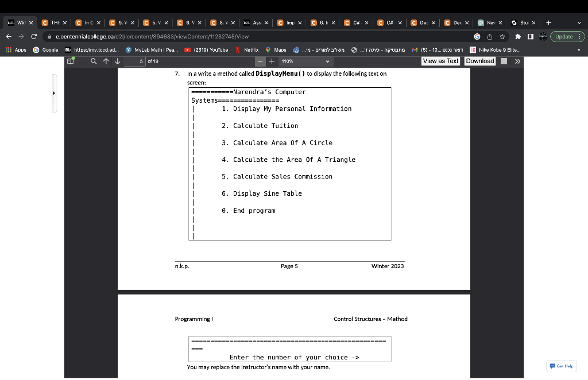588x380 pixels.
Task: Open the search tool in the document viewer
Action: [x=94, y=61]
